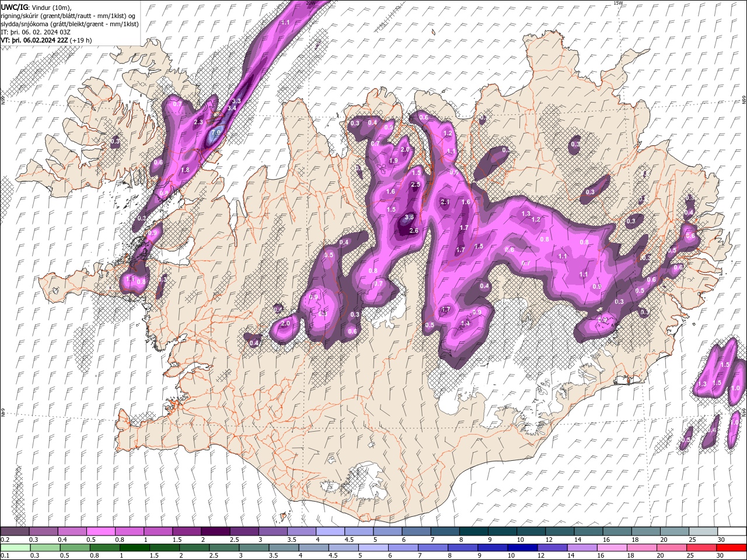Viewport: 747px width, 560px height.
Task: Click the 'slydda/snjókoma' legend description line
Action: point(69,24)
